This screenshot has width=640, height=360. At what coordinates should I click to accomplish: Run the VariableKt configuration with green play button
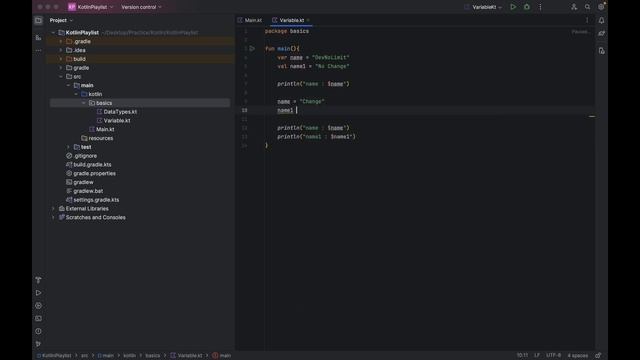513,7
